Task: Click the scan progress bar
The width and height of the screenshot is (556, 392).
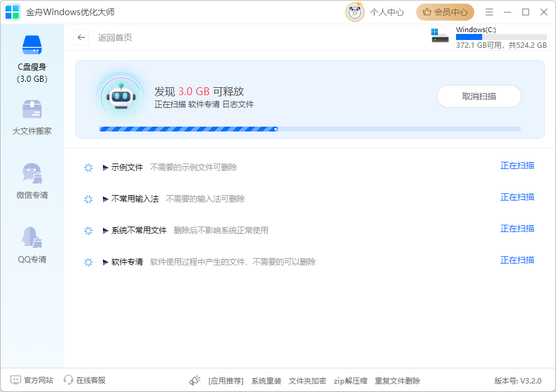Action: click(310, 128)
